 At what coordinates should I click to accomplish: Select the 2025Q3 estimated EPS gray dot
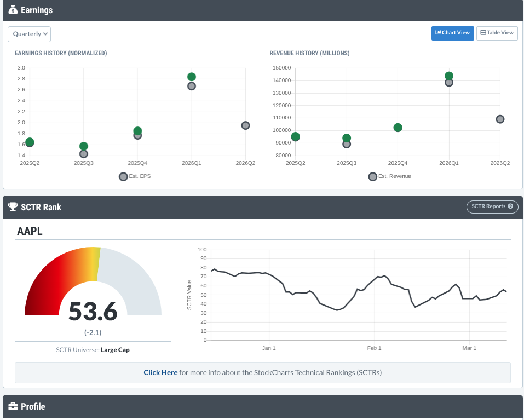click(84, 154)
